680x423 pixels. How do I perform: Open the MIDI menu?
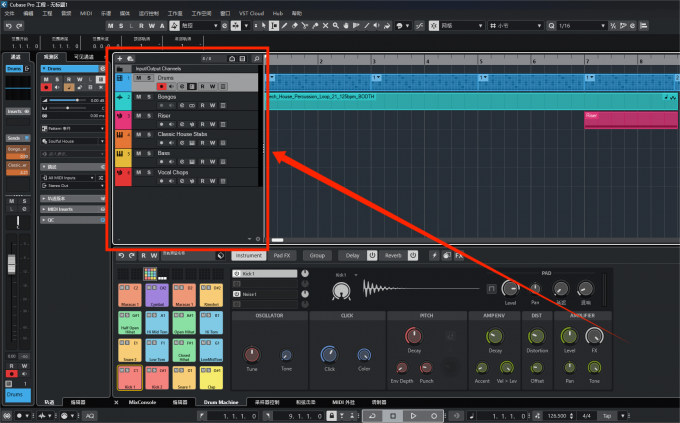86,13
